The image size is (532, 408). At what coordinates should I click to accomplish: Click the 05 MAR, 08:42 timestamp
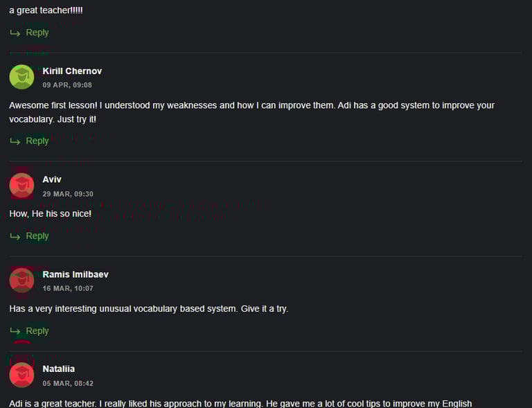point(68,384)
